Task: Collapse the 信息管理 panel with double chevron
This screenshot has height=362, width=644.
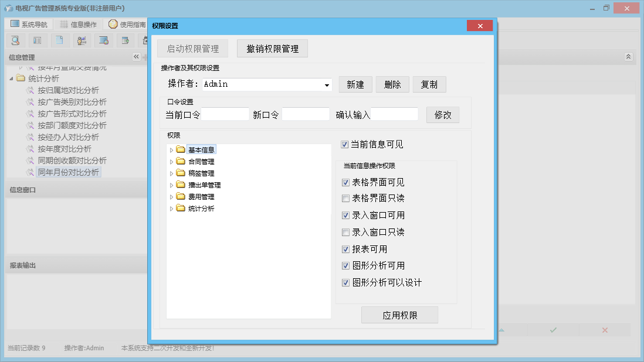Action: (136, 57)
